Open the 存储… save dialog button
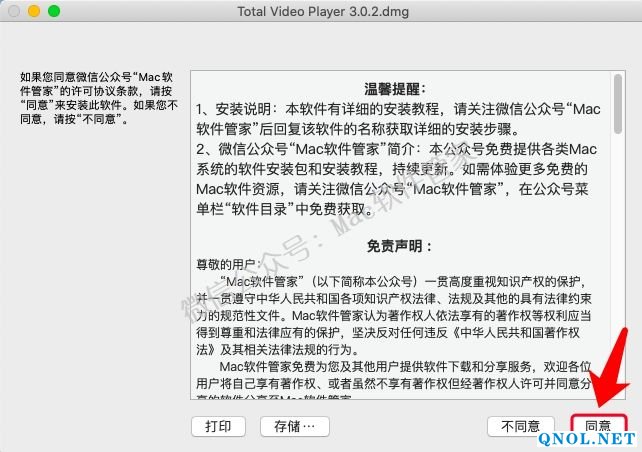The image size is (642, 452). click(294, 426)
